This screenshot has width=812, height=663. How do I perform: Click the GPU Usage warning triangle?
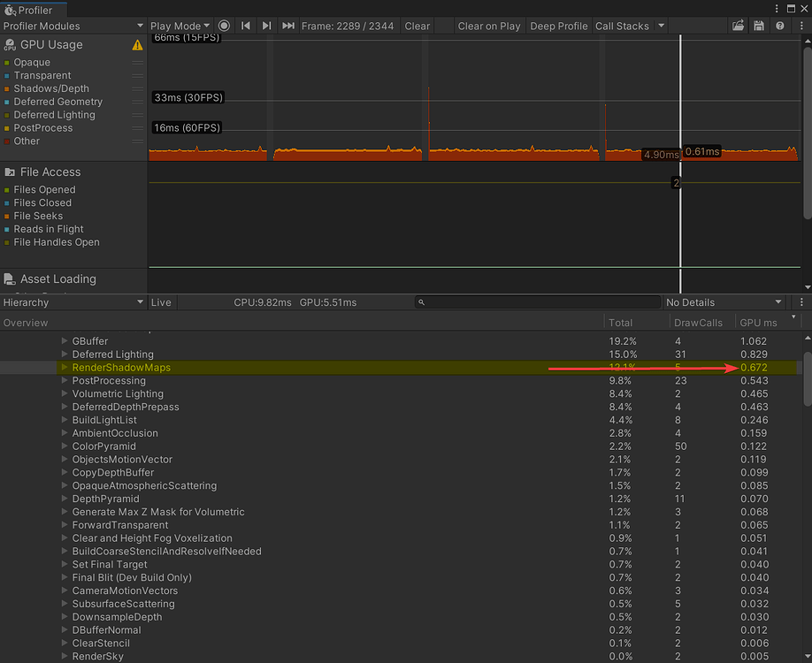[137, 44]
